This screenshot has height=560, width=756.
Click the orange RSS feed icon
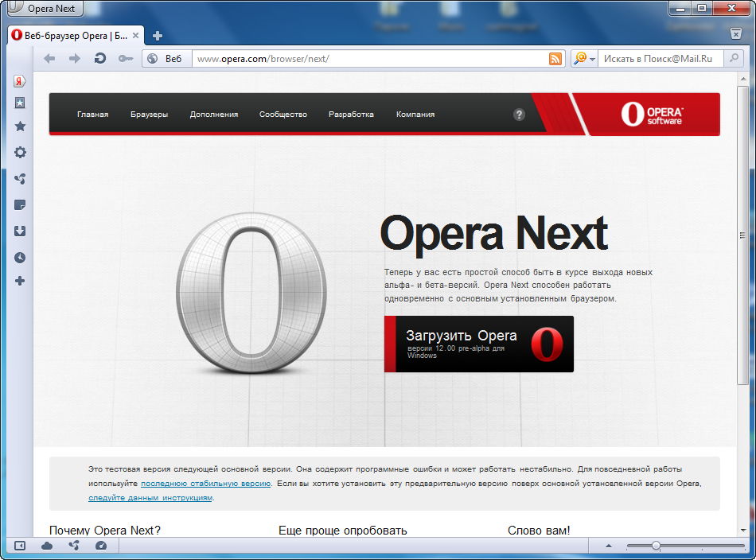[555, 58]
